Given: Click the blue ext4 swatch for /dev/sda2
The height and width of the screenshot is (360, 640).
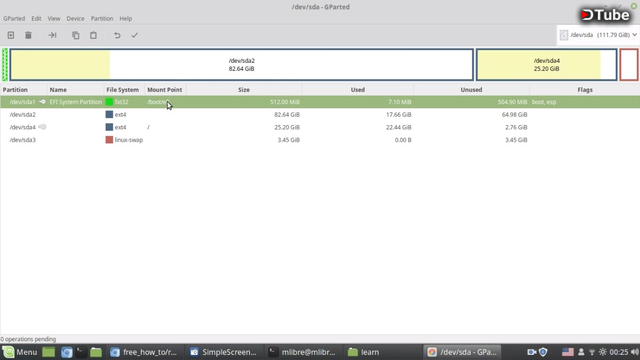Looking at the screenshot, I should (x=109, y=115).
